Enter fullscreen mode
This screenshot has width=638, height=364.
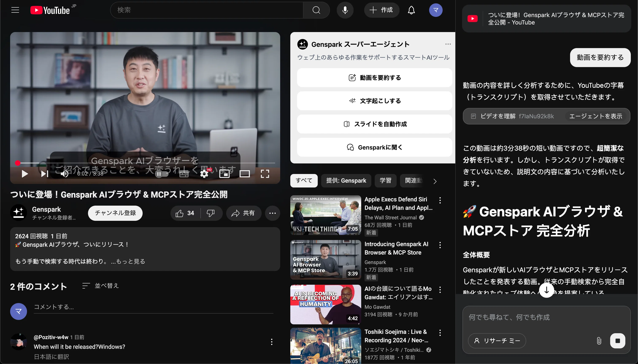click(265, 174)
